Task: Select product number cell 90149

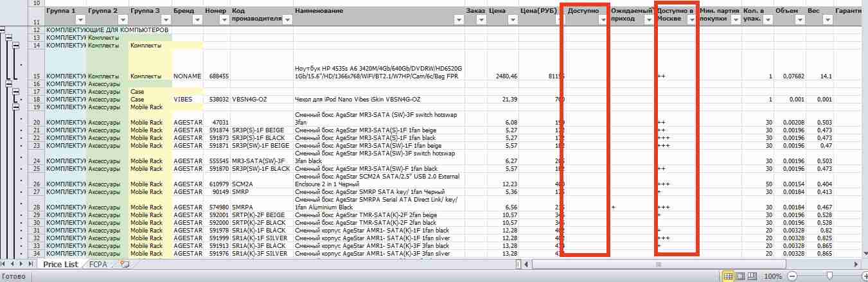Action: (217, 191)
